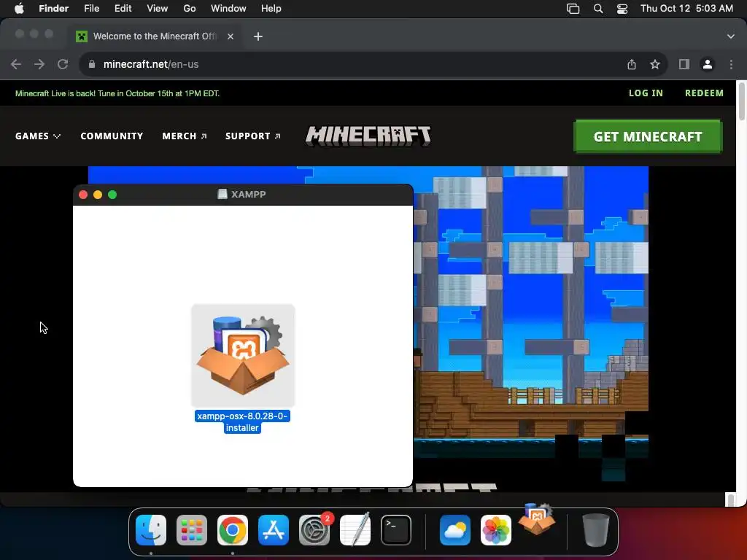The width and height of the screenshot is (747, 560).
Task: Open App Store from the Dock
Action: click(x=274, y=530)
